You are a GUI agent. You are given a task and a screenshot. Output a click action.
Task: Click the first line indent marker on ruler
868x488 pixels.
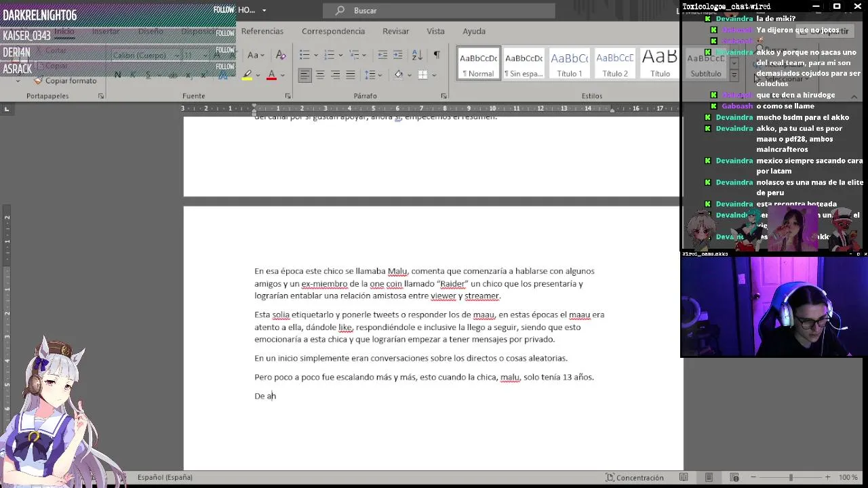(254, 106)
